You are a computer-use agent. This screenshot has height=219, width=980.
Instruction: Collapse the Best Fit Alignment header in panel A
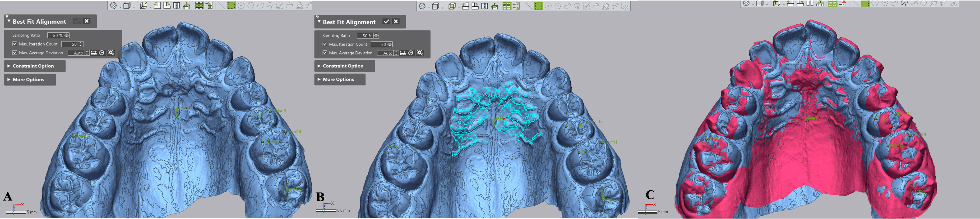(x=9, y=21)
